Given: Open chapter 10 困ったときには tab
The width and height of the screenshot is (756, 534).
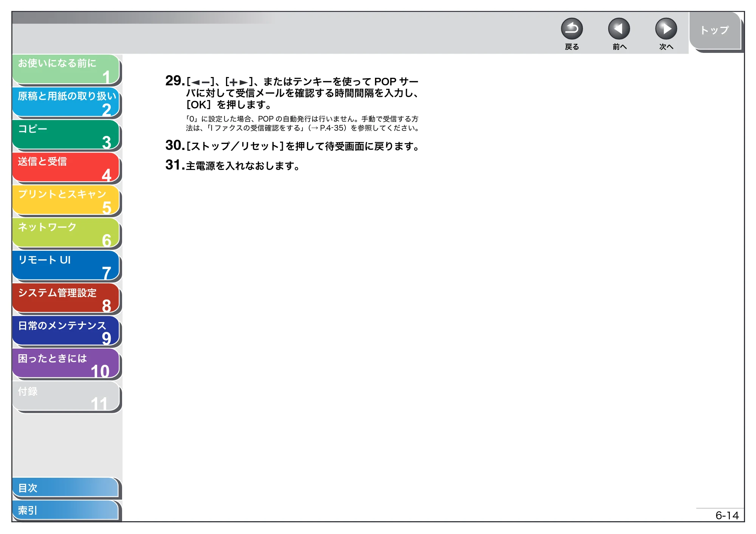Looking at the screenshot, I should tap(66, 364).
